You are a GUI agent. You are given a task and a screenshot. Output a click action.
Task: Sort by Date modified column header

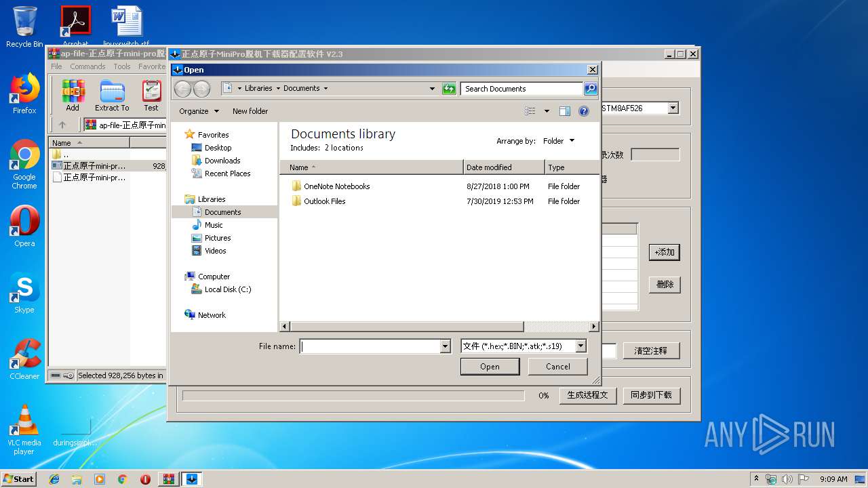pyautogui.click(x=504, y=167)
